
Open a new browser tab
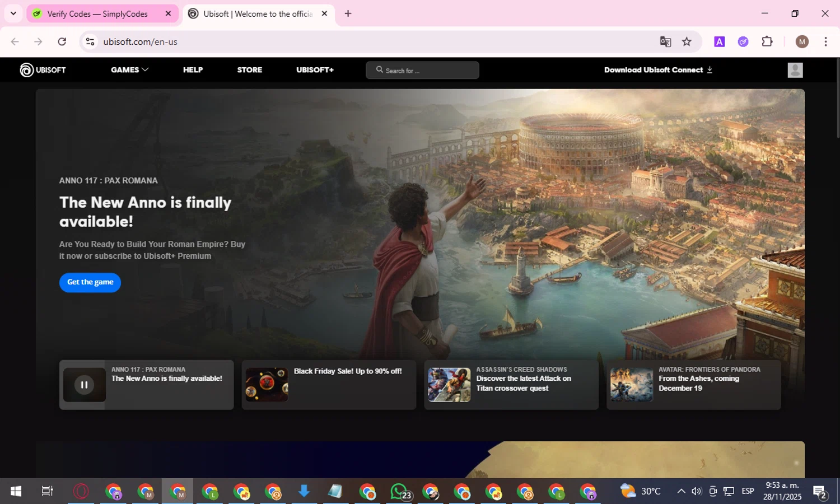click(348, 14)
